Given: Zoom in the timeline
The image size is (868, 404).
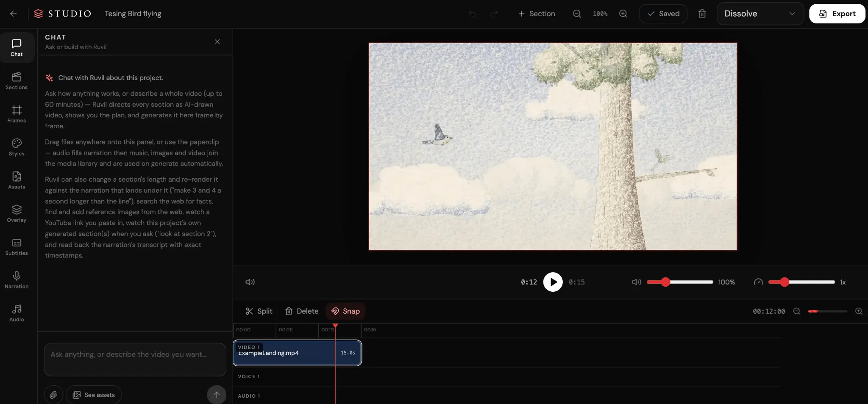Looking at the screenshot, I should point(859,311).
